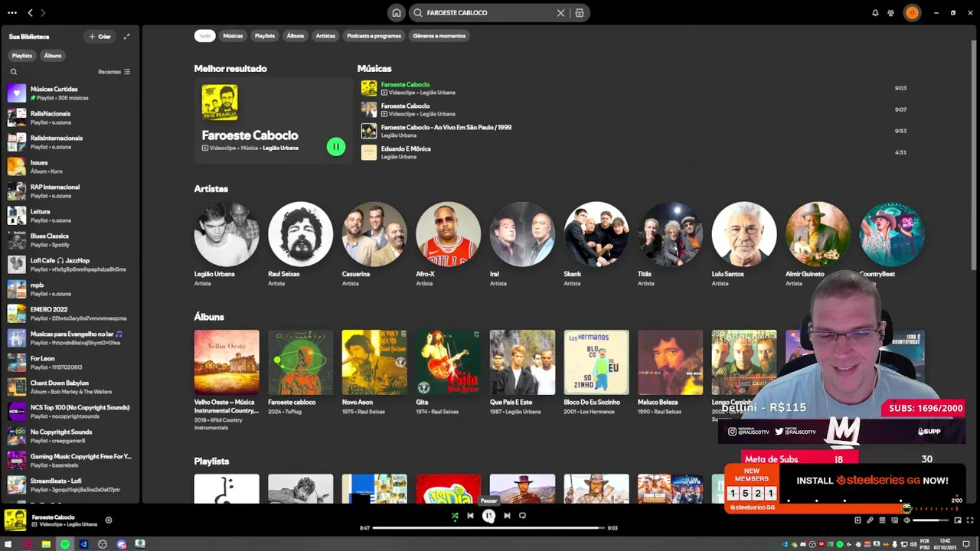Open the mini player icon
This screenshot has width=980, height=551.
tap(957, 520)
